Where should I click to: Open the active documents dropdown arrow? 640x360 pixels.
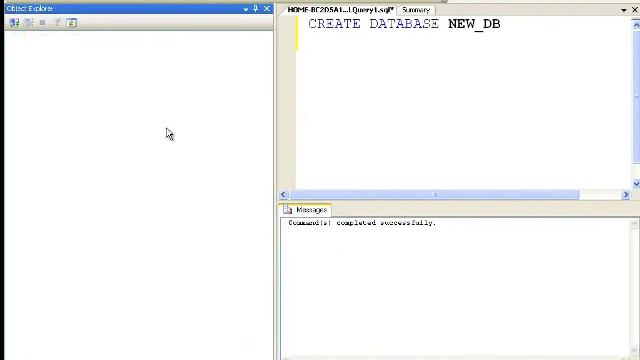coord(624,10)
